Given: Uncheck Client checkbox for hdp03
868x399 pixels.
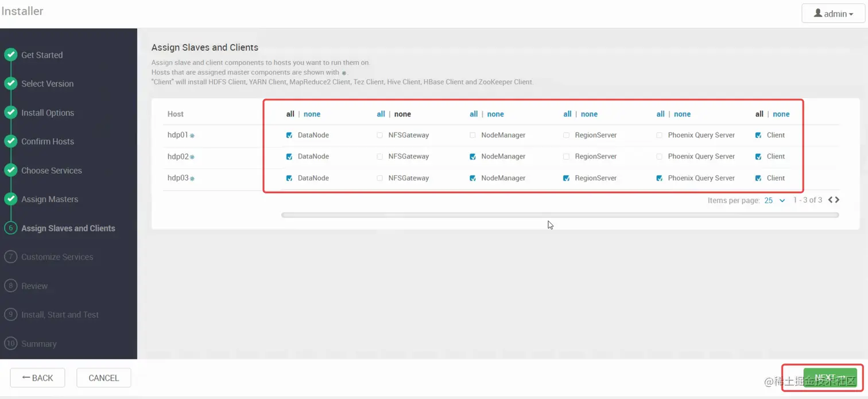Looking at the screenshot, I should (x=758, y=179).
